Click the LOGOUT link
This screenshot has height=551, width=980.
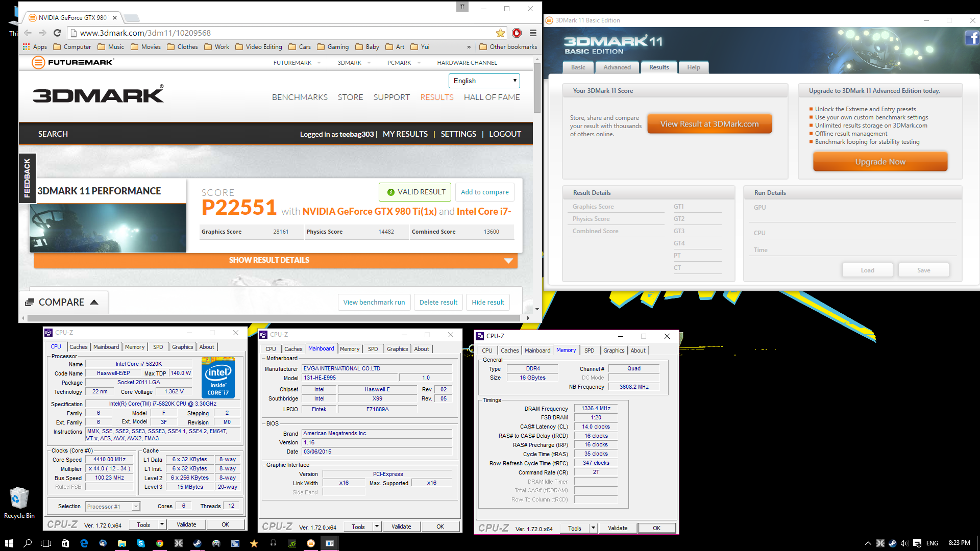click(505, 134)
